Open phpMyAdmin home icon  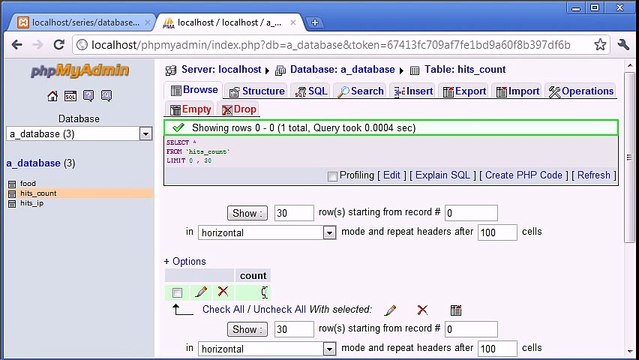pos(53,96)
